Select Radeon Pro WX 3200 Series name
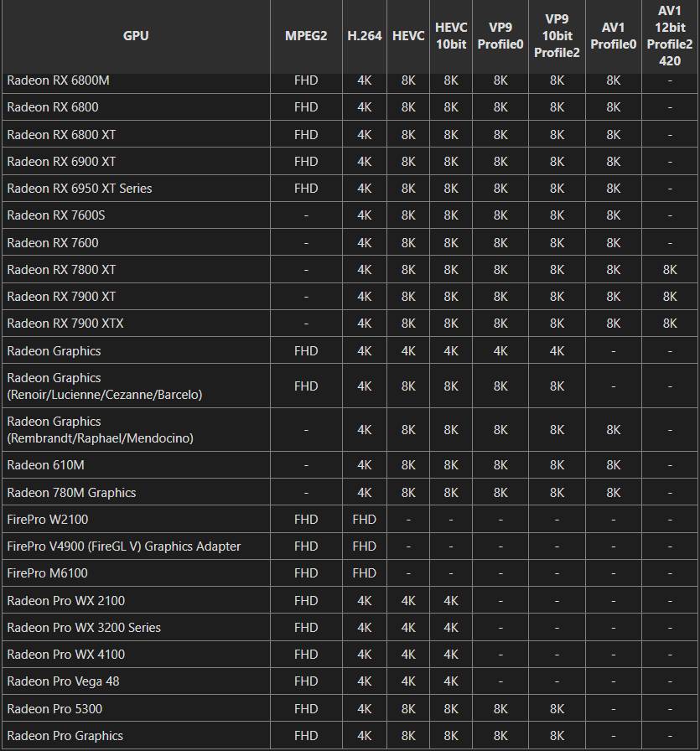Image resolution: width=700 pixels, height=751 pixels. click(x=84, y=628)
